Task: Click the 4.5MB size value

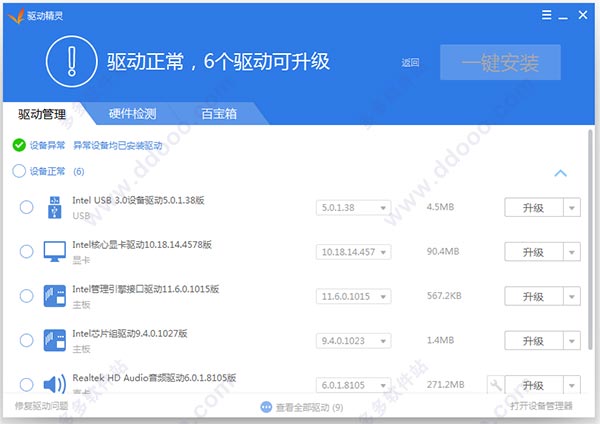Action: pyautogui.click(x=440, y=207)
